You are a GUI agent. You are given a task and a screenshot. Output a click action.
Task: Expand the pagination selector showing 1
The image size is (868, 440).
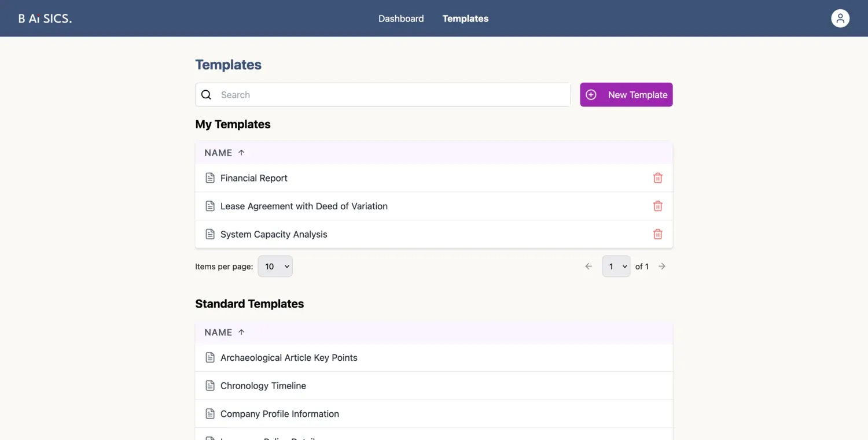pyautogui.click(x=616, y=266)
